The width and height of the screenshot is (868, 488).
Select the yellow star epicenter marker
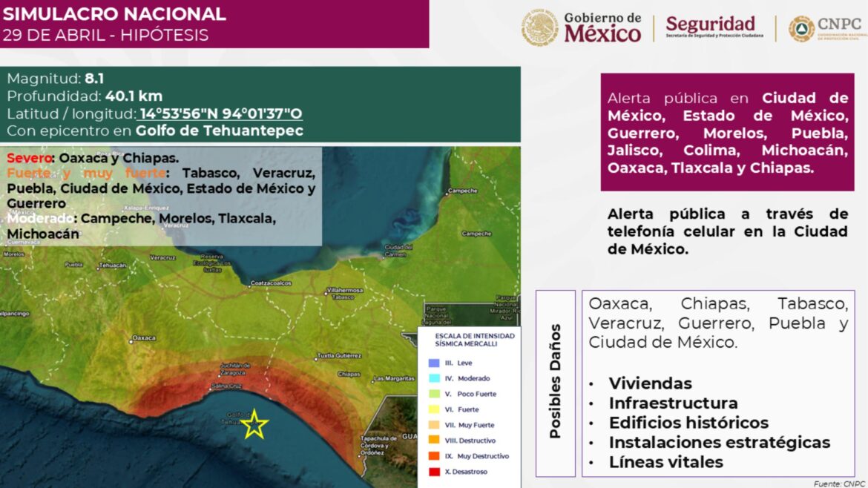pos(256,423)
